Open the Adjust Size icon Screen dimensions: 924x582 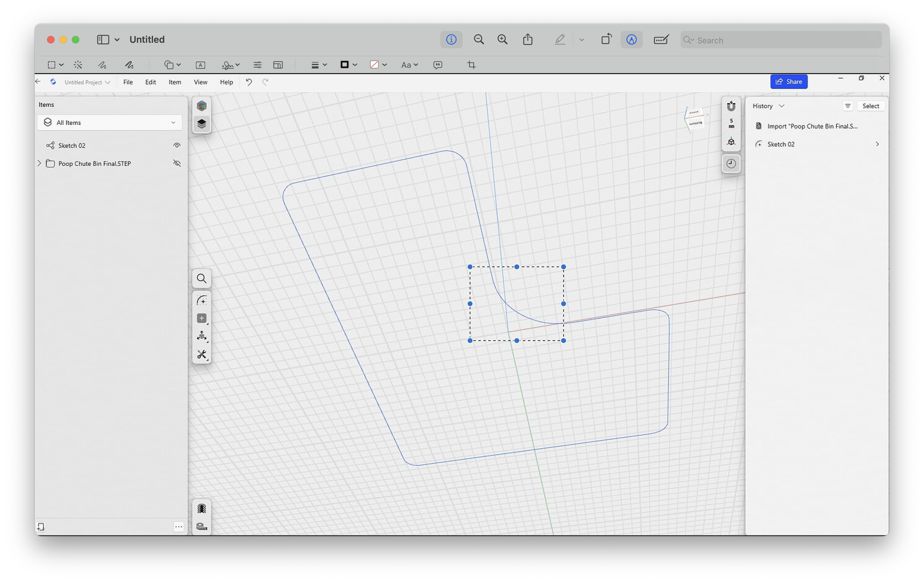click(278, 65)
